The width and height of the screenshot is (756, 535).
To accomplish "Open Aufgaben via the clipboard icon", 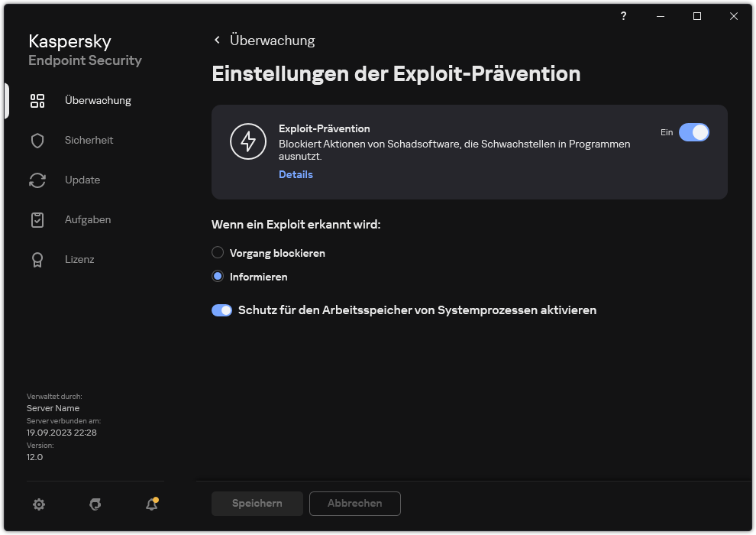I will pyautogui.click(x=37, y=219).
